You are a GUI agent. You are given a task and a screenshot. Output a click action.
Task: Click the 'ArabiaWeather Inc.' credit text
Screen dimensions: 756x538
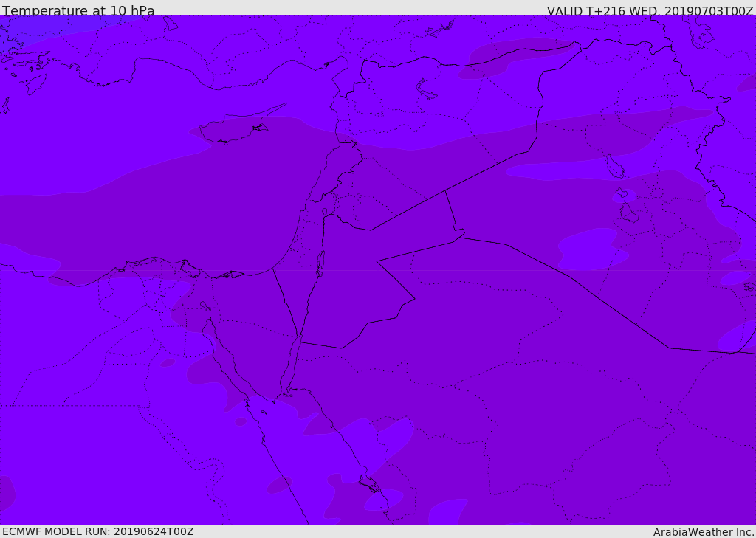point(704,532)
